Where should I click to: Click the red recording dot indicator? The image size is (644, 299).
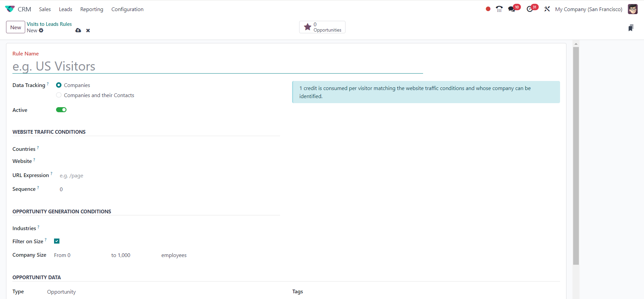(x=488, y=9)
